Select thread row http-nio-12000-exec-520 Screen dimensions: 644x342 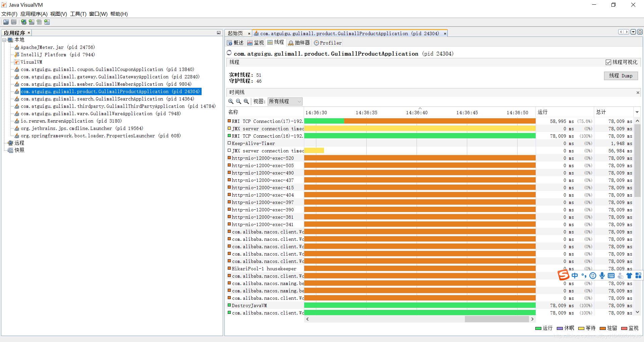(430, 158)
